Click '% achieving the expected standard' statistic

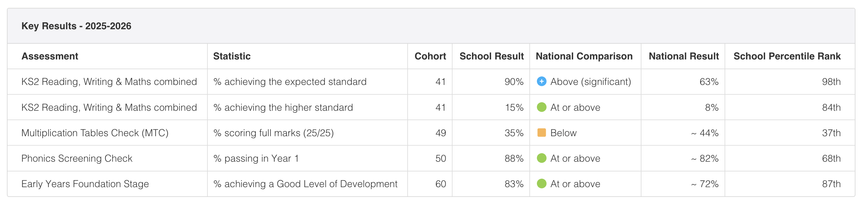pyautogui.click(x=290, y=82)
